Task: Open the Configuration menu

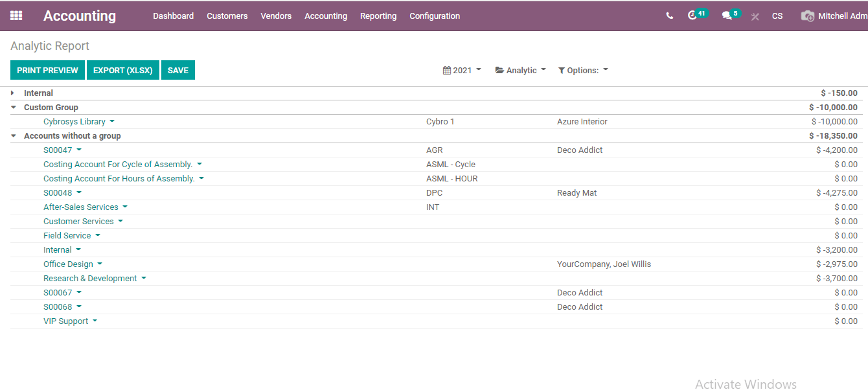Action: [435, 16]
